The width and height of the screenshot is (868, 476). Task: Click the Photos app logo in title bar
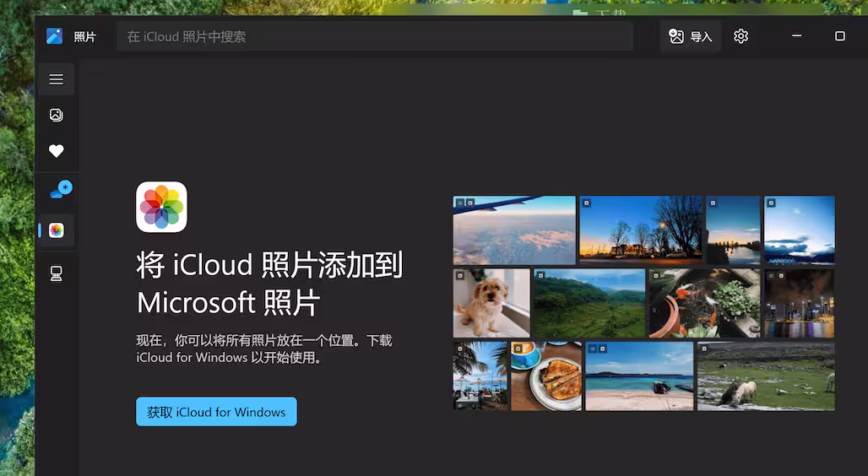[x=54, y=36]
